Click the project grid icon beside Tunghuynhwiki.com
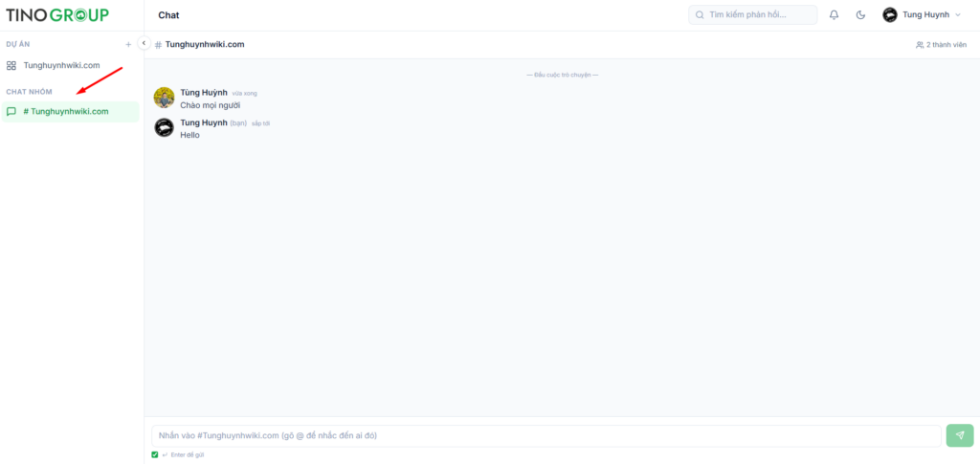This screenshot has height=464, width=980. tap(11, 66)
